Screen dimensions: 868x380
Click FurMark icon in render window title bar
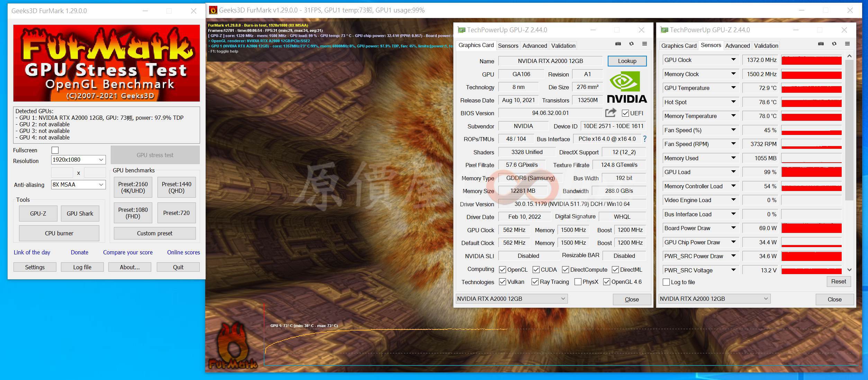213,10
